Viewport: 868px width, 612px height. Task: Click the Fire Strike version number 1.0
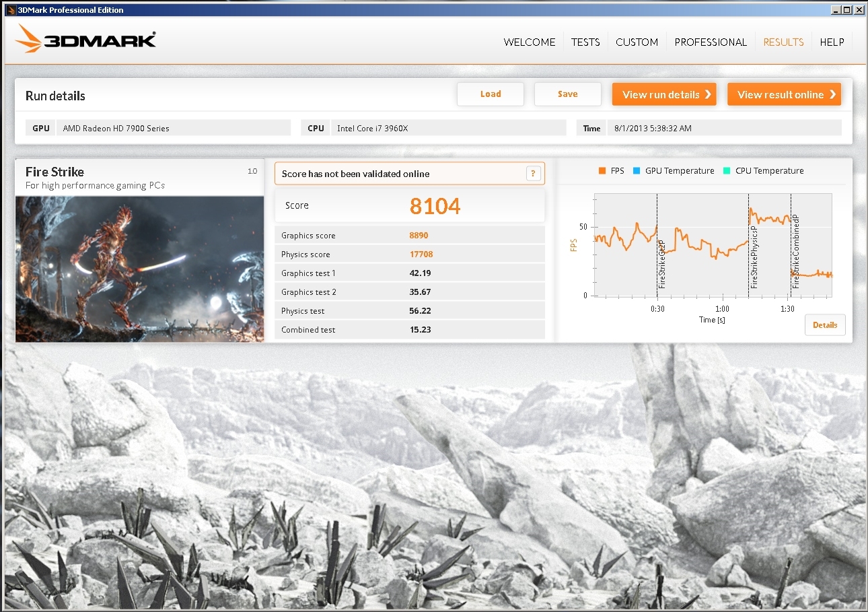pyautogui.click(x=252, y=171)
